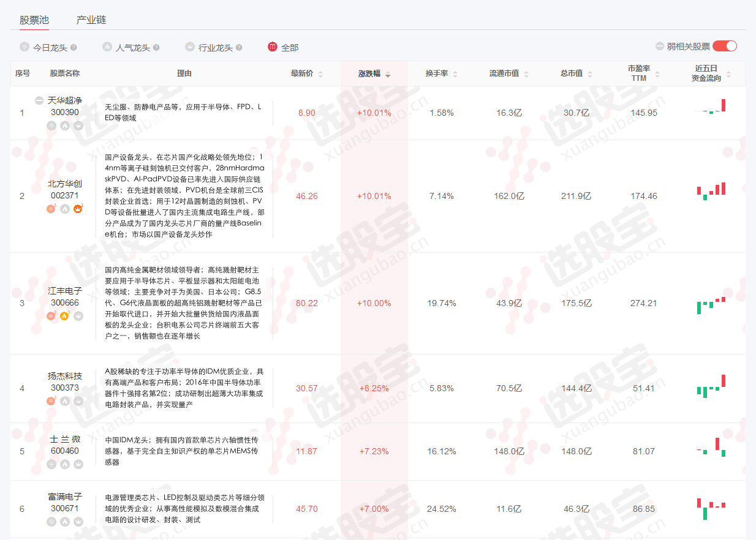This screenshot has width=756, height=540.
Task: Click the minus icon beside 弱相关股票 label
Action: [660, 46]
